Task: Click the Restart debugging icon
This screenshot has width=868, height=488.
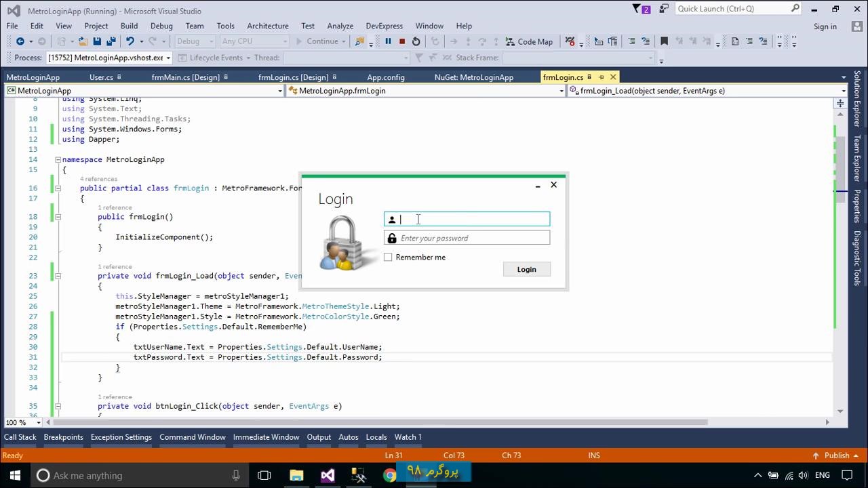Action: [416, 41]
